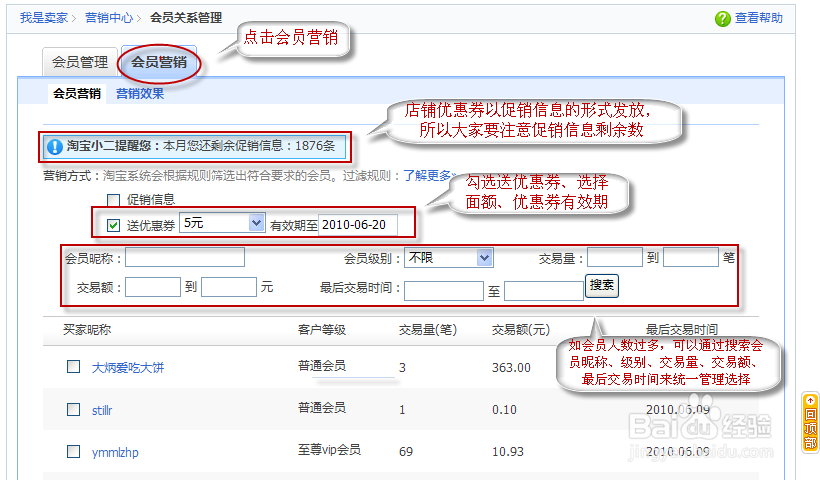Click the 搜索 button
Screen dimensions: 820x480
(602, 285)
